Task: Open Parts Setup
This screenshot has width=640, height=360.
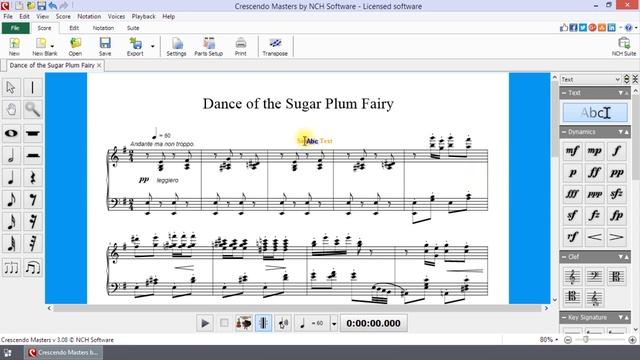Action: tap(209, 47)
